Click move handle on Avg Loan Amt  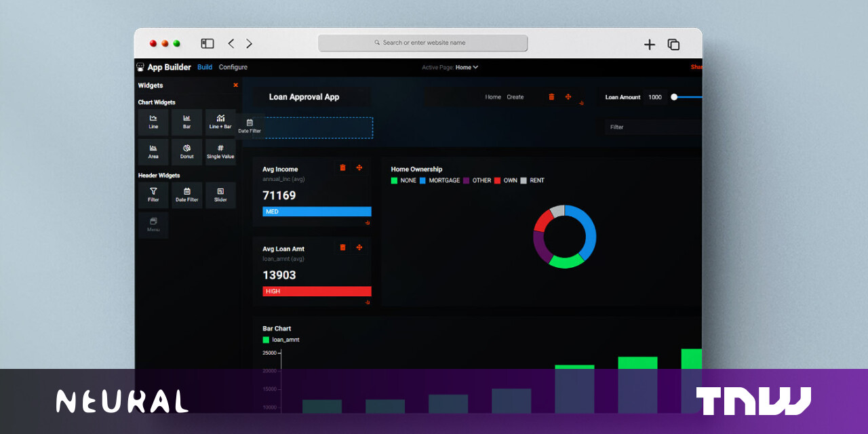[359, 248]
